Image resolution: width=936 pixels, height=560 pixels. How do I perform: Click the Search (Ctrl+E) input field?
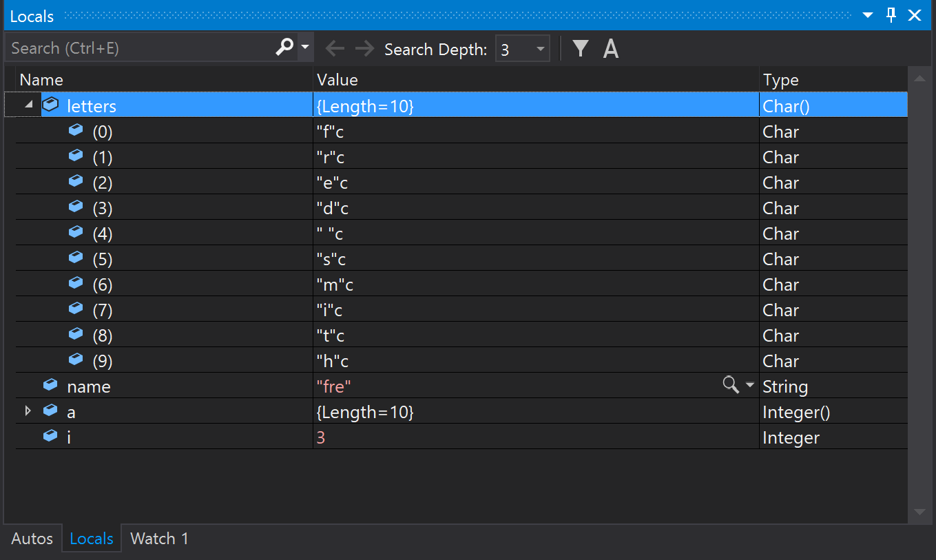pos(138,47)
